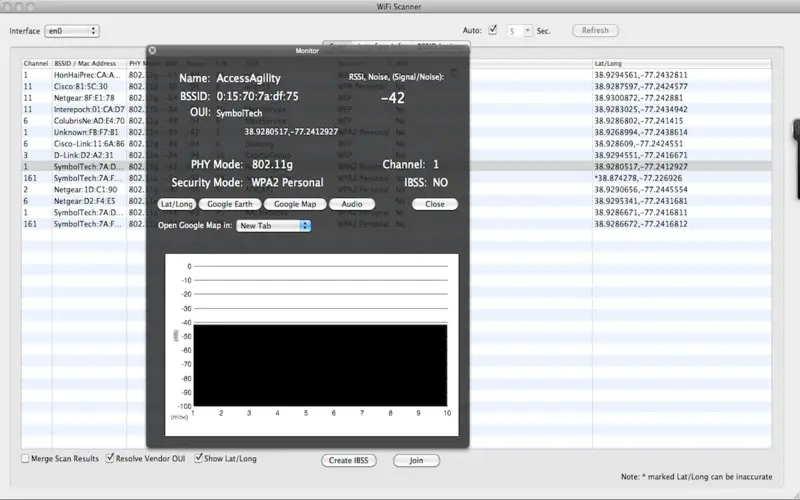Open the New Tab dropdown for Google Map

273,226
